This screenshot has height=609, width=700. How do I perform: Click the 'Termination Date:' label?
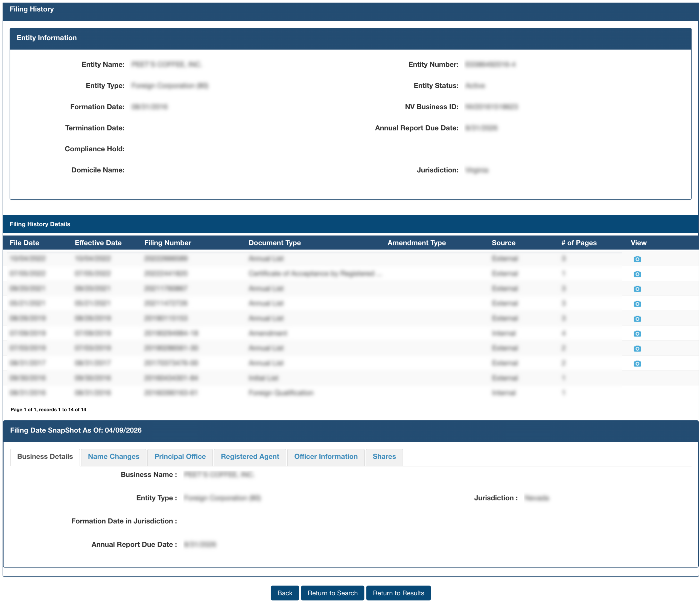pyautogui.click(x=95, y=128)
